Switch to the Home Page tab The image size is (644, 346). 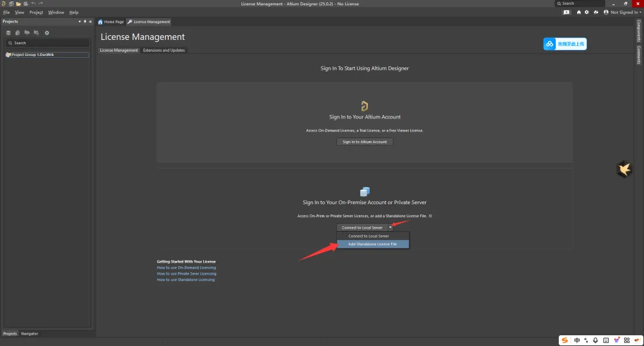pos(111,21)
